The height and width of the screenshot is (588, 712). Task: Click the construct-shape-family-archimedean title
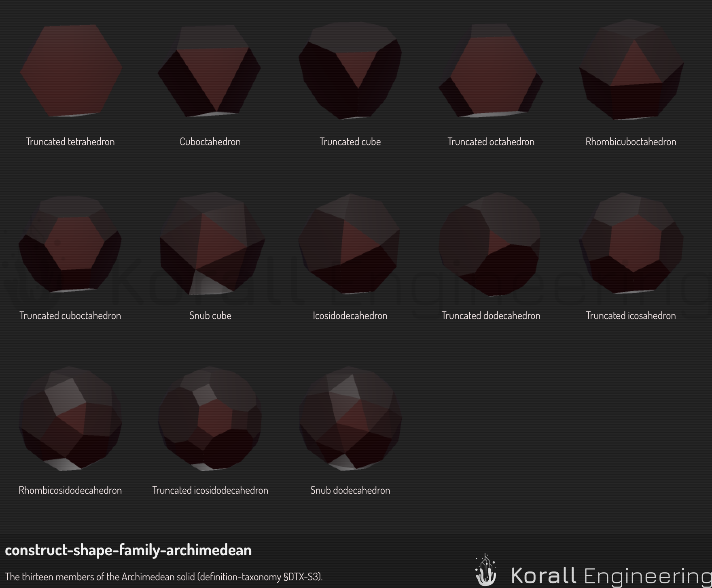(x=128, y=550)
